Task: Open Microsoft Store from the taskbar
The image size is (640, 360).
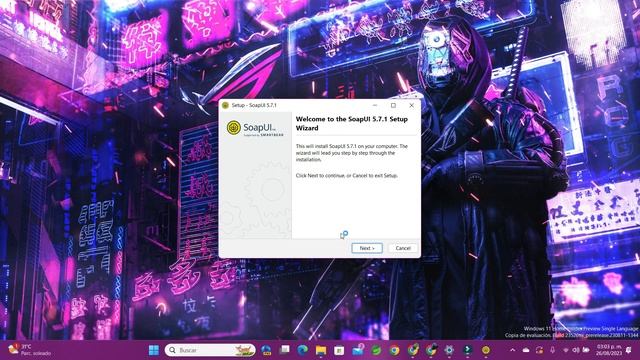Action: point(339,350)
